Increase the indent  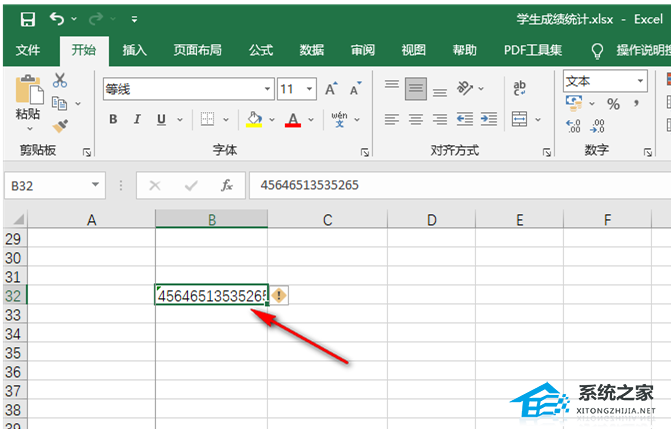489,119
